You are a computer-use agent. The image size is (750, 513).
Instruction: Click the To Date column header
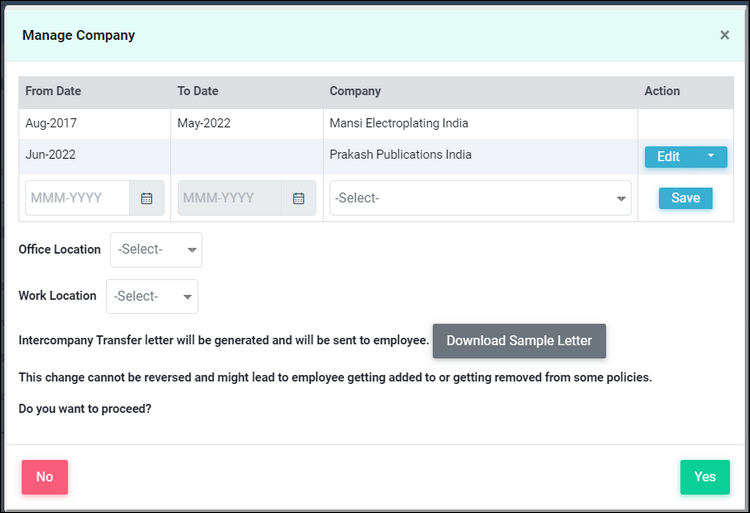(198, 91)
